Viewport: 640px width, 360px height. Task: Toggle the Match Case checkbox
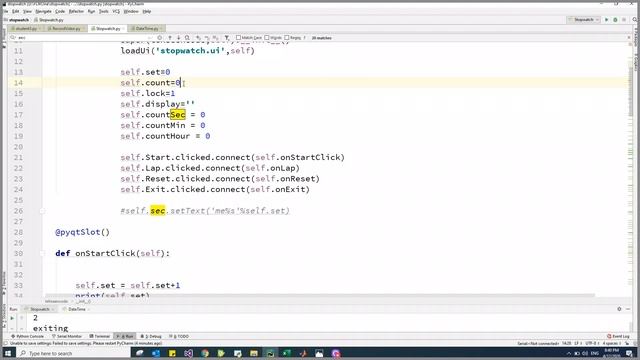238,38
